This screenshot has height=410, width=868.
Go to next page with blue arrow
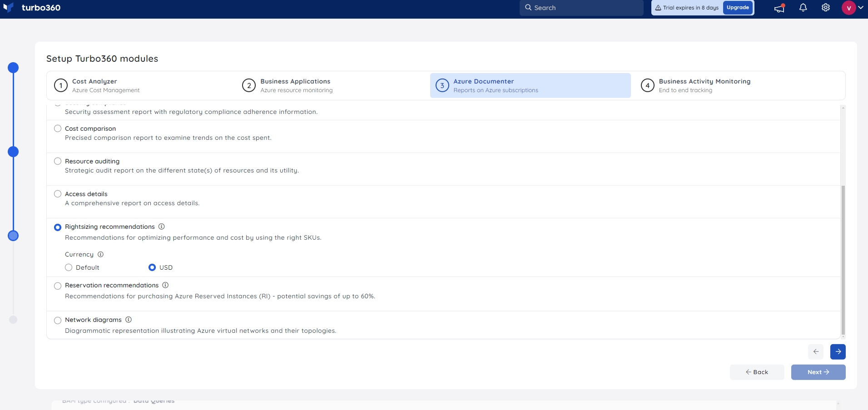click(838, 351)
